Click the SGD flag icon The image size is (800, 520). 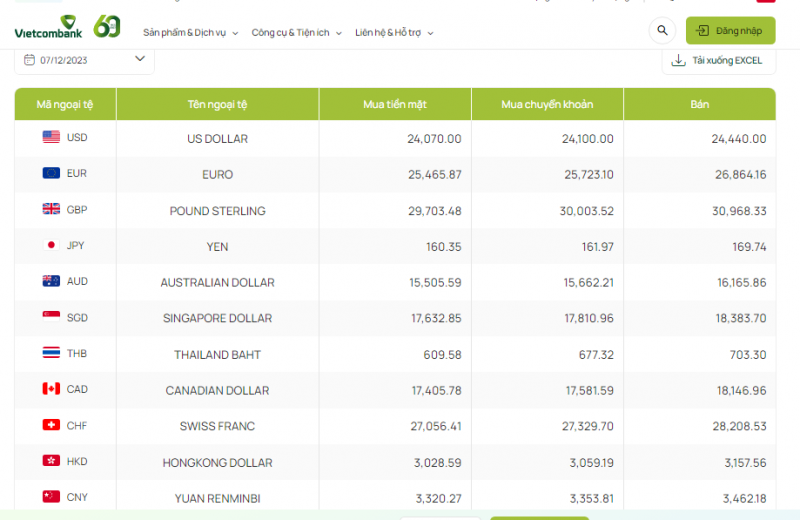pos(51,317)
